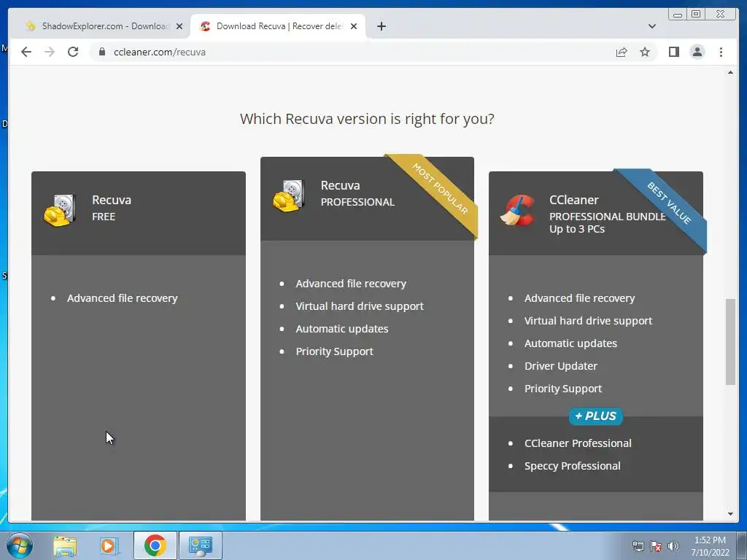Viewport: 747px width, 560px height.
Task: Click 'Which Recuva version is right for you?'
Action: tap(367, 119)
